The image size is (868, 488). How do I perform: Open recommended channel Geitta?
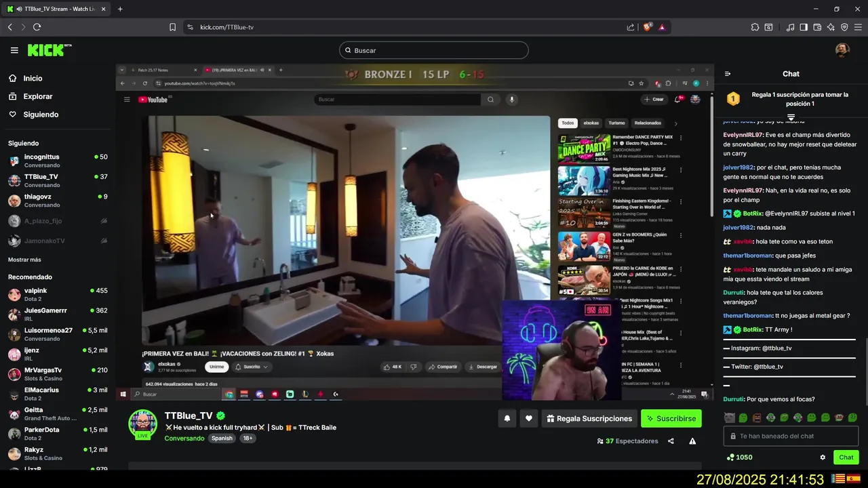tap(57, 413)
